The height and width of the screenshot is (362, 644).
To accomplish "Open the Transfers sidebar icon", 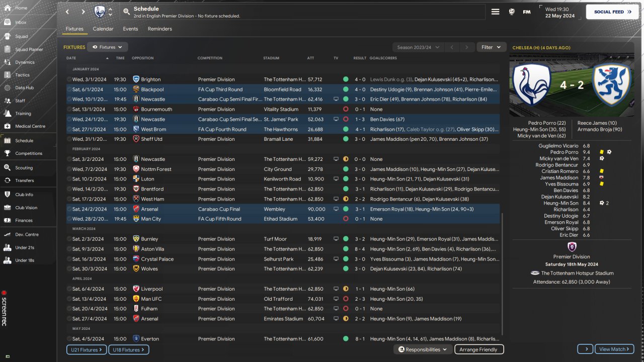I will pyautogui.click(x=7, y=180).
